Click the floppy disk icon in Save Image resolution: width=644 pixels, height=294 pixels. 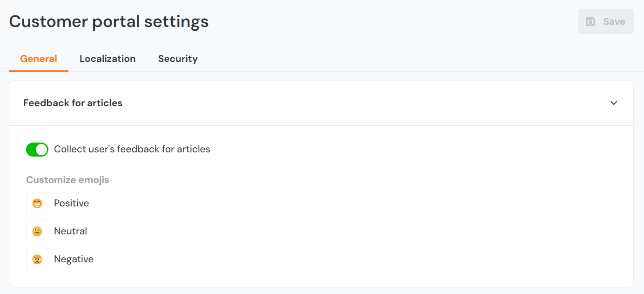[590, 21]
